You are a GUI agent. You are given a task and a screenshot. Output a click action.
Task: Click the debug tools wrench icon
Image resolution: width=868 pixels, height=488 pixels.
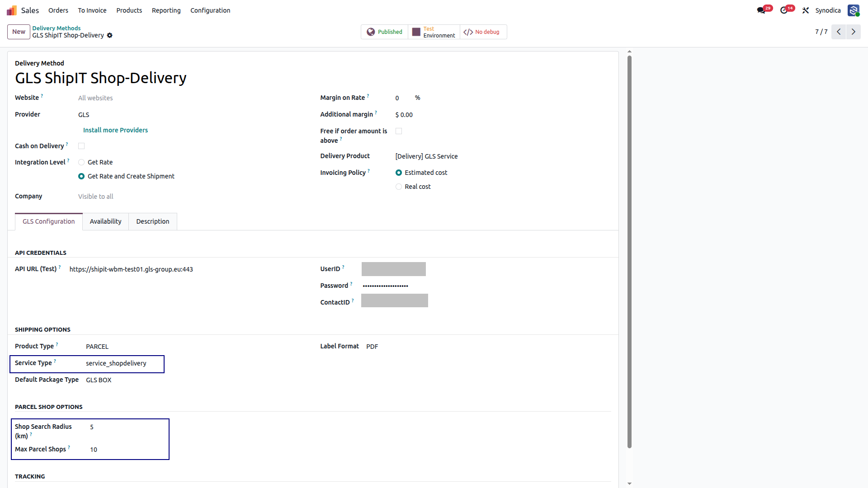tap(806, 10)
